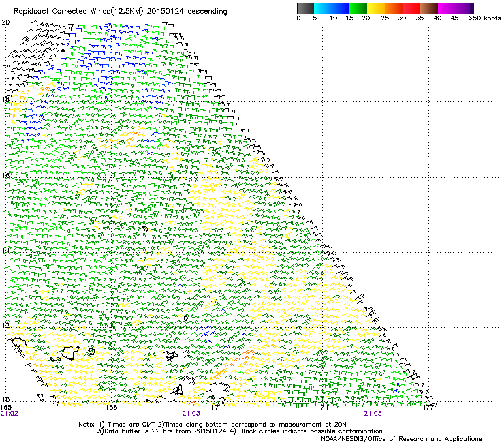Click the black contamination circle near 19N

tap(63, 50)
